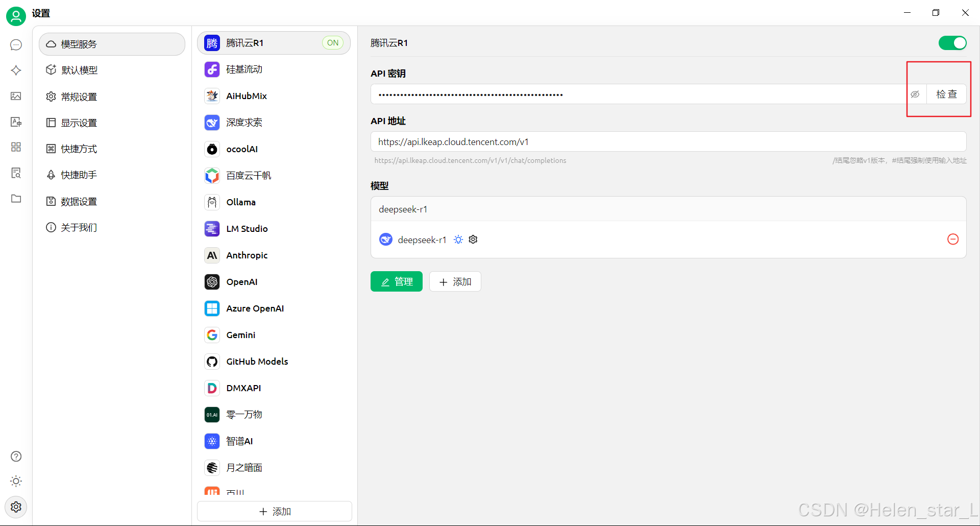The width and height of the screenshot is (980, 526).
Task: Click the 深度求索 provider logo
Action: point(212,123)
